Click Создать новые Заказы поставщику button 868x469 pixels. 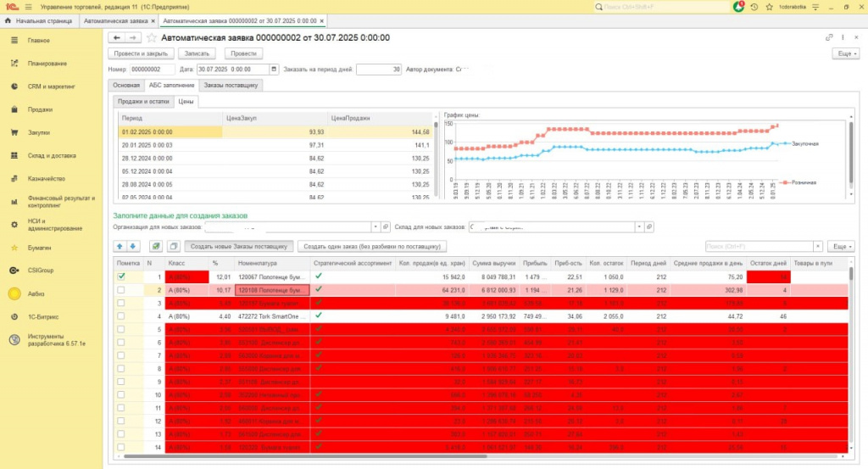coord(241,246)
